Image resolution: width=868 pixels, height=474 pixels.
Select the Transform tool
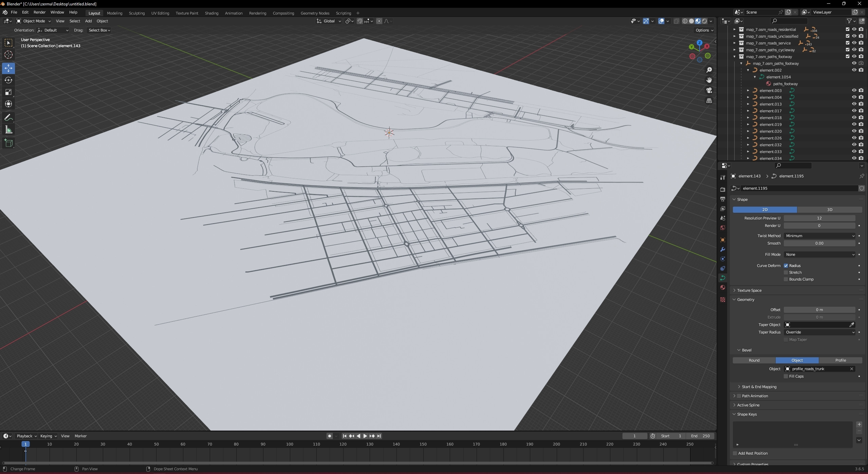click(x=8, y=104)
